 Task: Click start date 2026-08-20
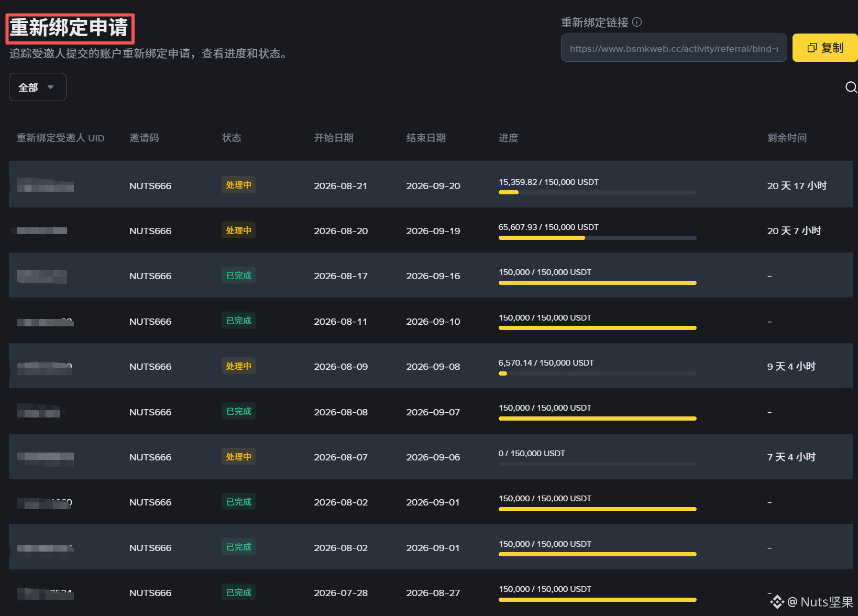(x=341, y=231)
